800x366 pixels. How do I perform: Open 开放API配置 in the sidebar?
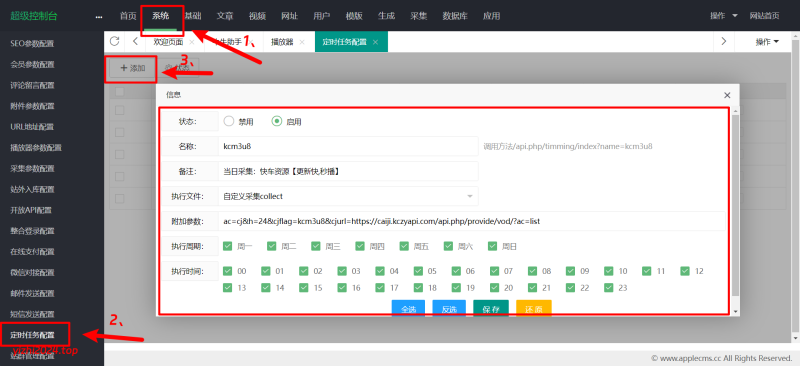click(31, 210)
